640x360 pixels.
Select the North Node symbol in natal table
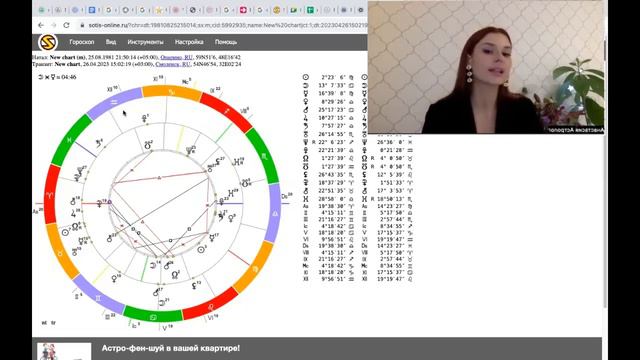tap(306, 158)
